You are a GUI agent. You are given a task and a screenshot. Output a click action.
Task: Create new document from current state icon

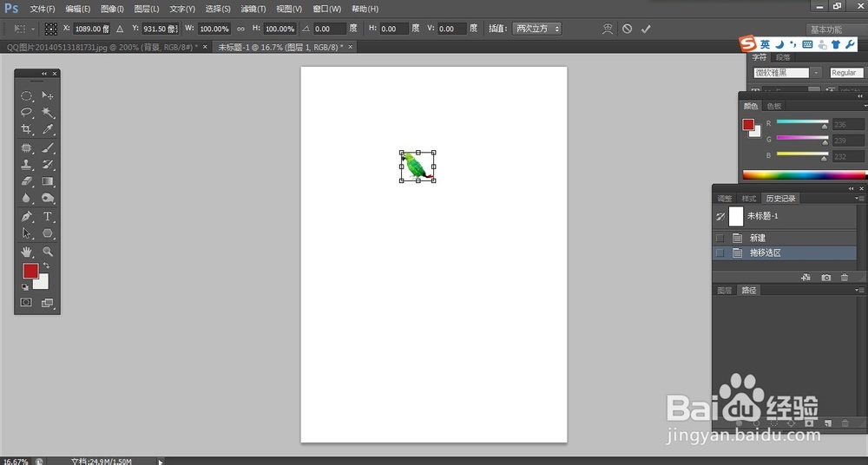(x=806, y=278)
